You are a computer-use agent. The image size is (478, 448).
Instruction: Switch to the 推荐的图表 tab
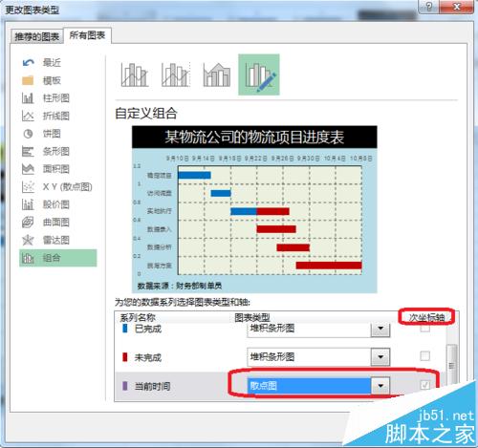pos(37,37)
